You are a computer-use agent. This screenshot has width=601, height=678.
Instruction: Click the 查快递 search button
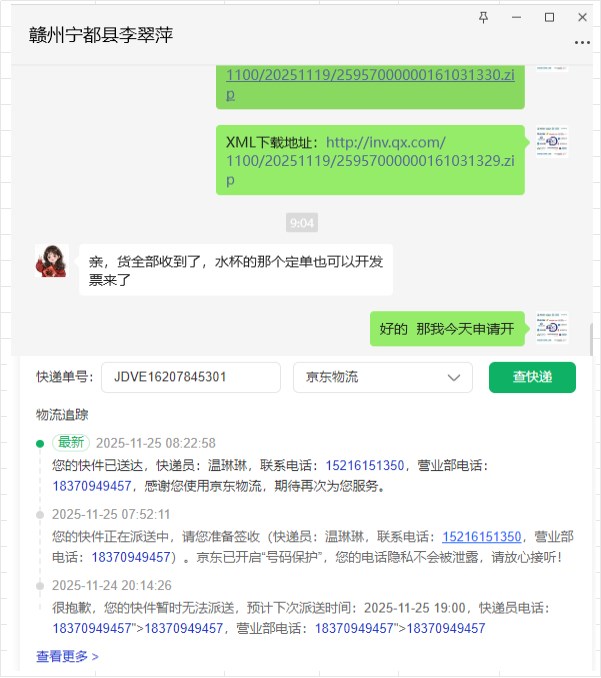(532, 377)
